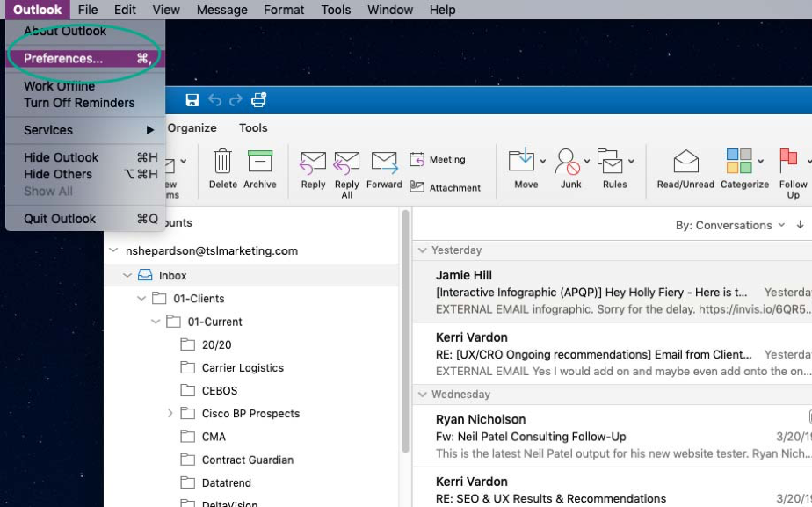The image size is (812, 507).
Task: Open the Services submenu
Action: point(85,130)
